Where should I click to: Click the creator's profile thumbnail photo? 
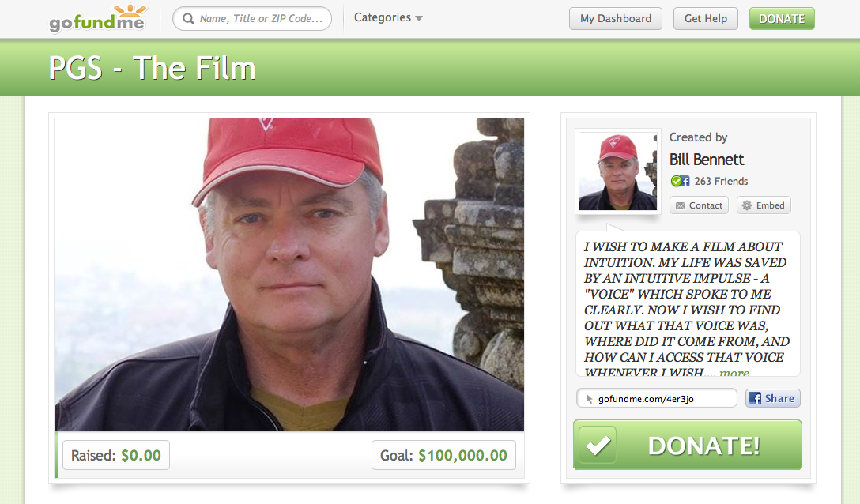click(x=617, y=171)
